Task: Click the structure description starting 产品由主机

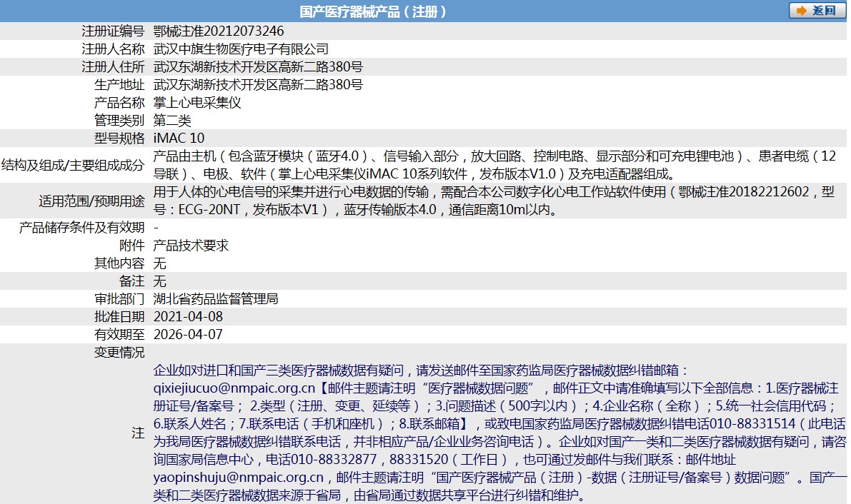Action: [495, 165]
